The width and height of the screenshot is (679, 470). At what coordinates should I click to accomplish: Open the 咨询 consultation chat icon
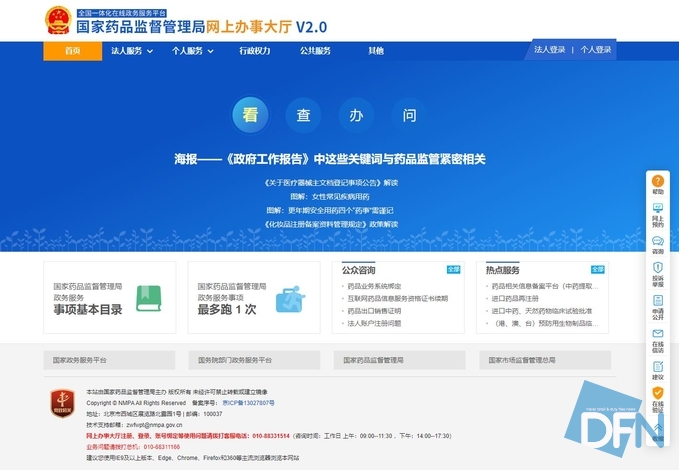pyautogui.click(x=658, y=241)
